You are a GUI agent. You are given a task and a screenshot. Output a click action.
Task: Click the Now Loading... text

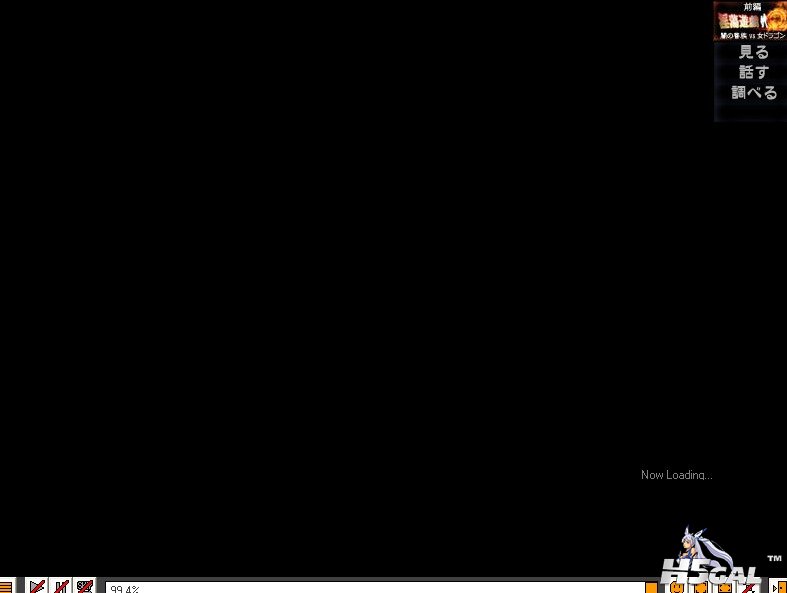point(676,475)
